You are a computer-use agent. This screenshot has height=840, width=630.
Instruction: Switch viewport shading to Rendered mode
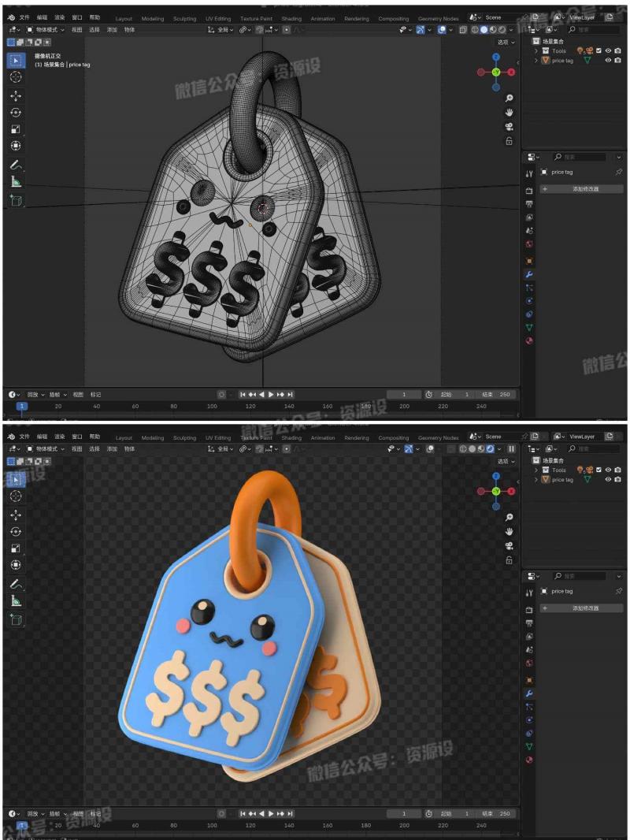pos(502,30)
